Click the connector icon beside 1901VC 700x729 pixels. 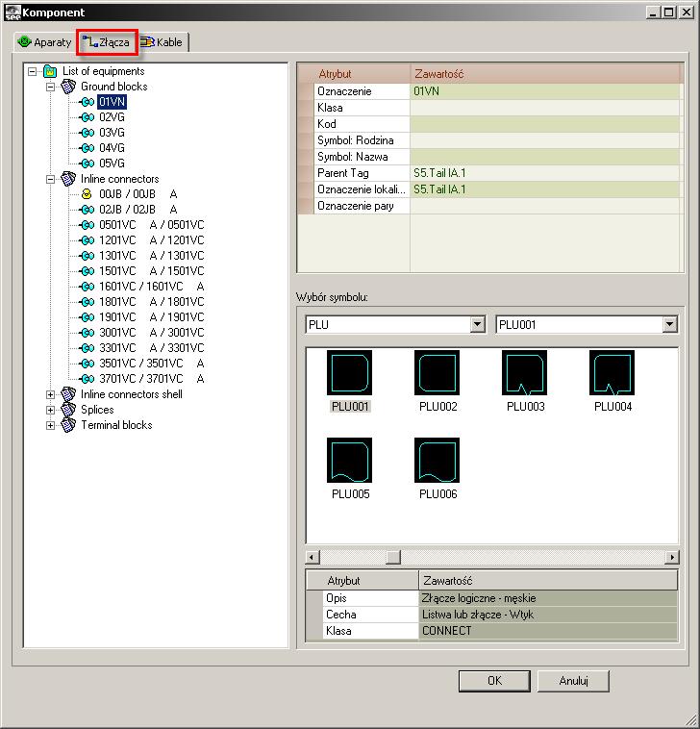pyautogui.click(x=87, y=317)
